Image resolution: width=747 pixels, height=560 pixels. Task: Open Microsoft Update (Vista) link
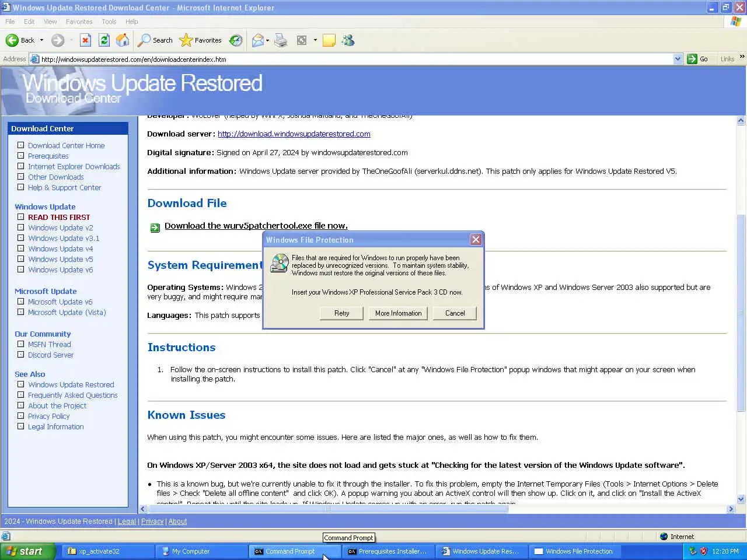[67, 312]
